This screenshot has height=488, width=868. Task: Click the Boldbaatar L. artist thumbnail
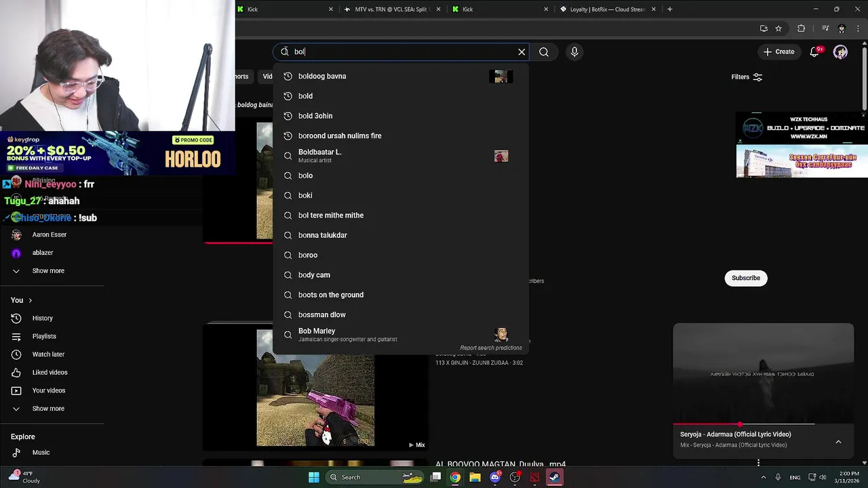pyautogui.click(x=501, y=156)
